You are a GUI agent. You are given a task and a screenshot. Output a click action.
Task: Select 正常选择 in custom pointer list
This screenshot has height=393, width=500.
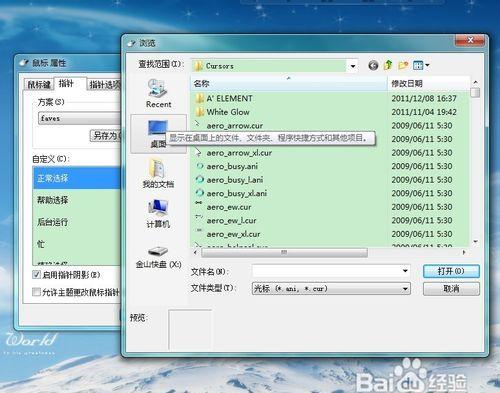(x=77, y=178)
